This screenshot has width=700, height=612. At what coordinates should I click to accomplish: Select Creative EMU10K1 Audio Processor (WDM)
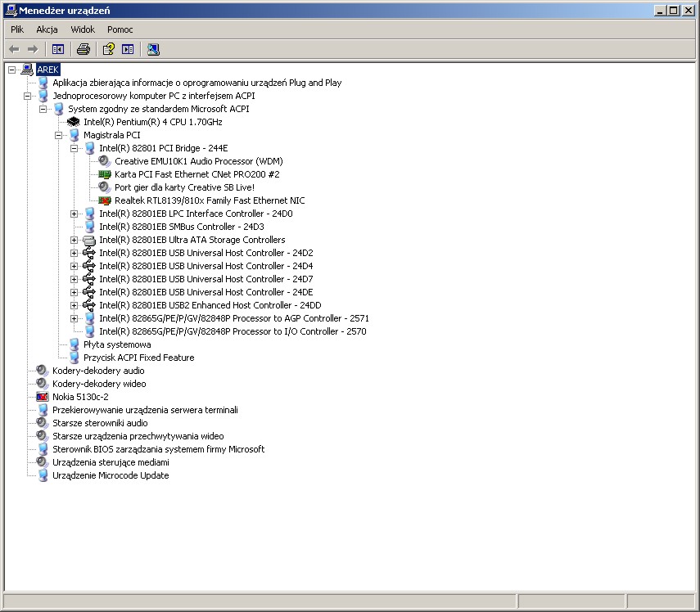click(x=199, y=161)
